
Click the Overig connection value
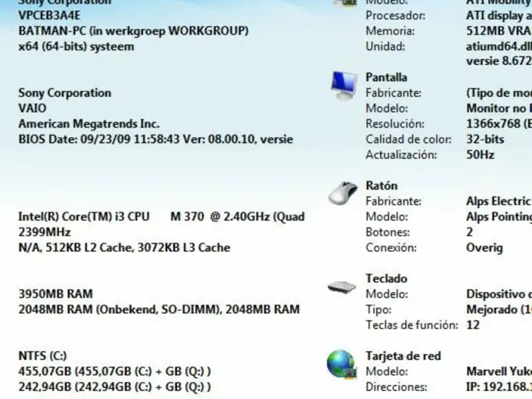click(485, 248)
